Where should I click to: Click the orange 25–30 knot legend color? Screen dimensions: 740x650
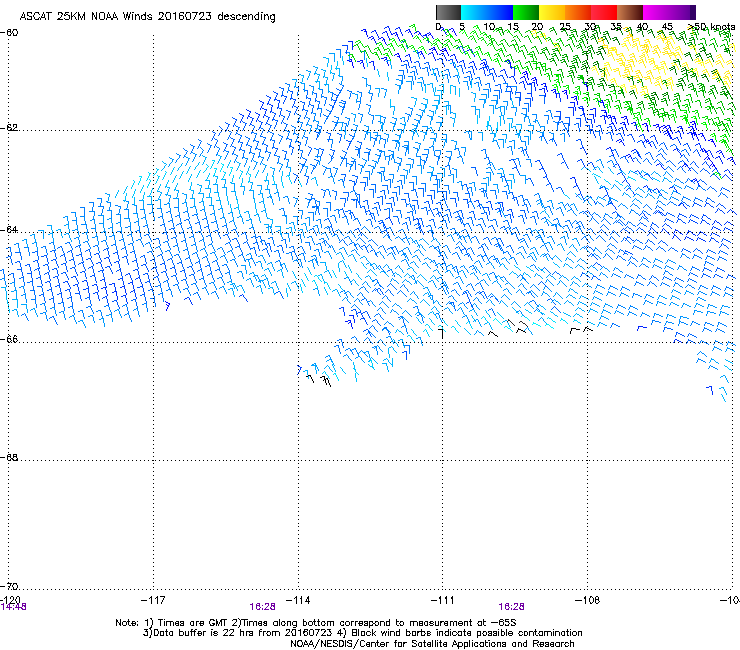coord(578,12)
